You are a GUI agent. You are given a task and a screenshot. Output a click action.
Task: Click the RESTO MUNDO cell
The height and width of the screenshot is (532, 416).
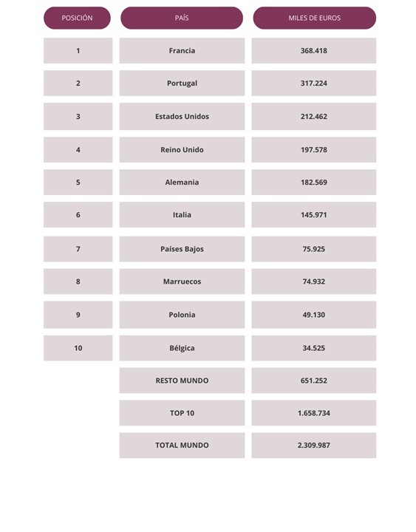click(x=182, y=381)
